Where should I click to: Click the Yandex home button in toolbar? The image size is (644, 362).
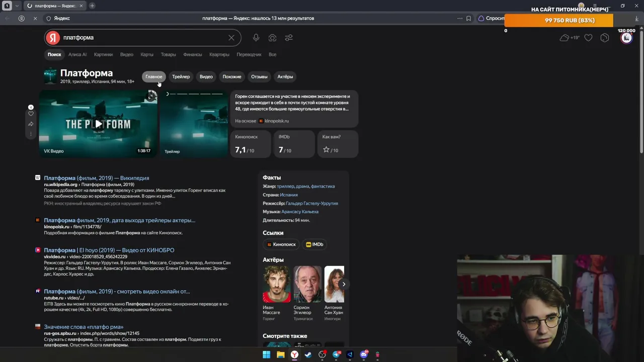(x=21, y=18)
